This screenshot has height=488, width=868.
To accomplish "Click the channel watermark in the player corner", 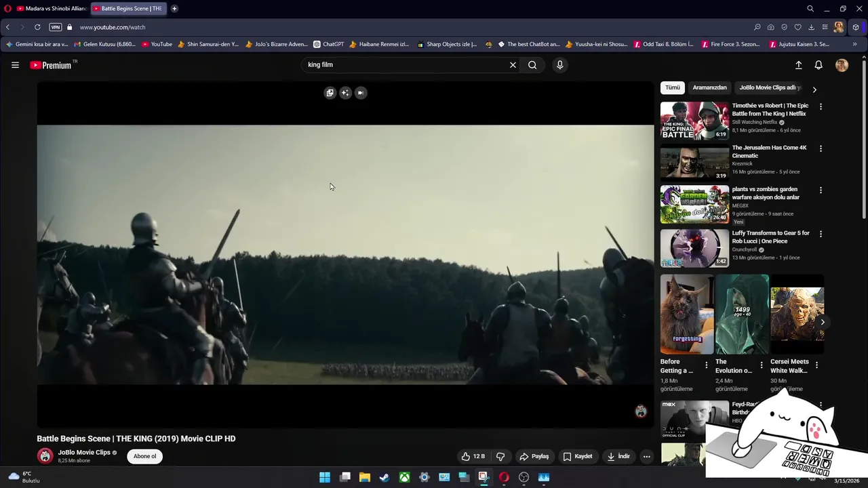I will coord(641,411).
